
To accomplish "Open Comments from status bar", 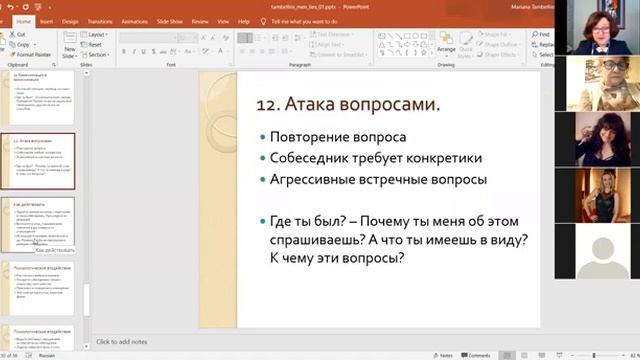I will tap(476, 356).
